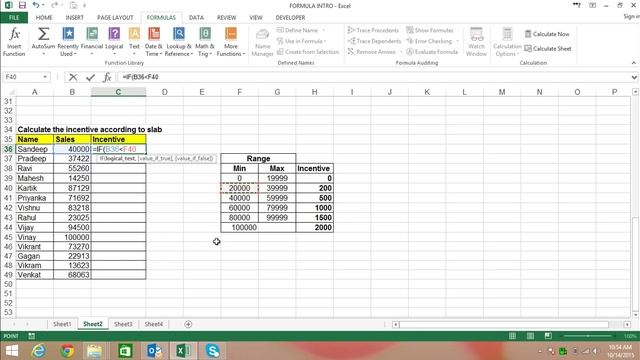Click the horizontal scrollbar track
The image size is (640, 360).
tap(504, 324)
